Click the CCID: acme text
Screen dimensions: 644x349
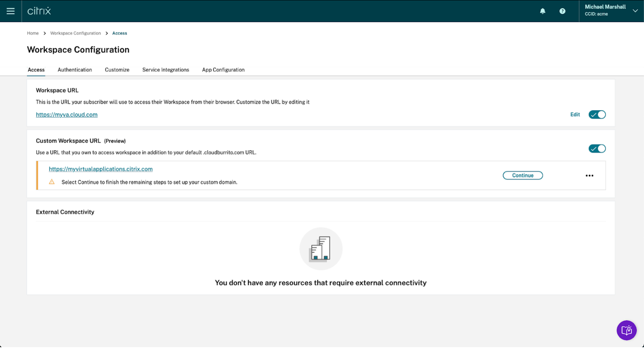[x=596, y=14]
